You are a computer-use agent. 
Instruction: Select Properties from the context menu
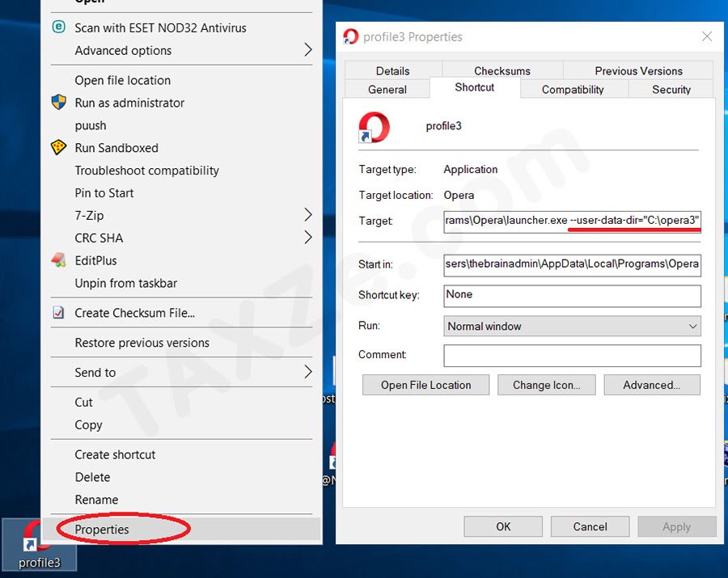coord(101,529)
